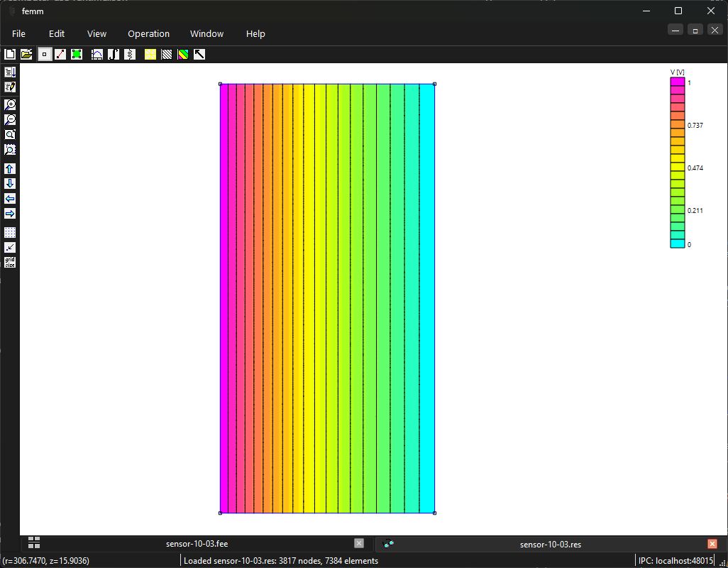
Task: Select the point values mode icon
Action: [44, 55]
